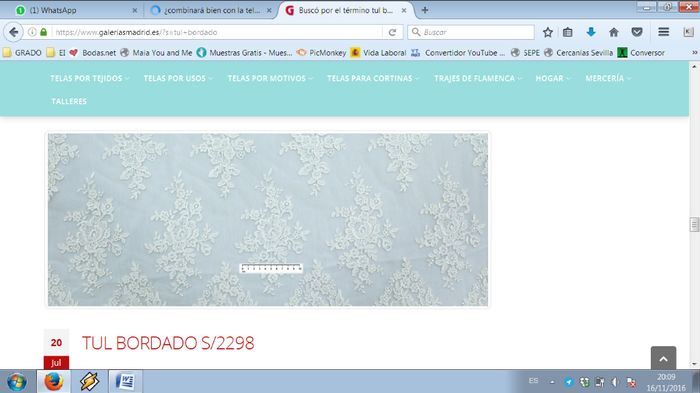Image resolution: width=700 pixels, height=393 pixels.
Task: Show more bookmarks with the chevron
Action: [695, 53]
